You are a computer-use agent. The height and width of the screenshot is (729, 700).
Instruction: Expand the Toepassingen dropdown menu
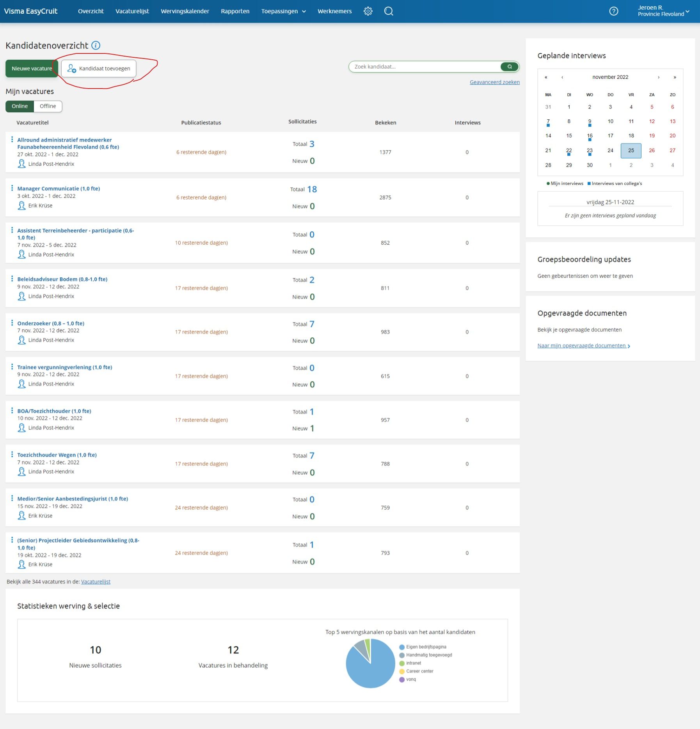(x=283, y=11)
